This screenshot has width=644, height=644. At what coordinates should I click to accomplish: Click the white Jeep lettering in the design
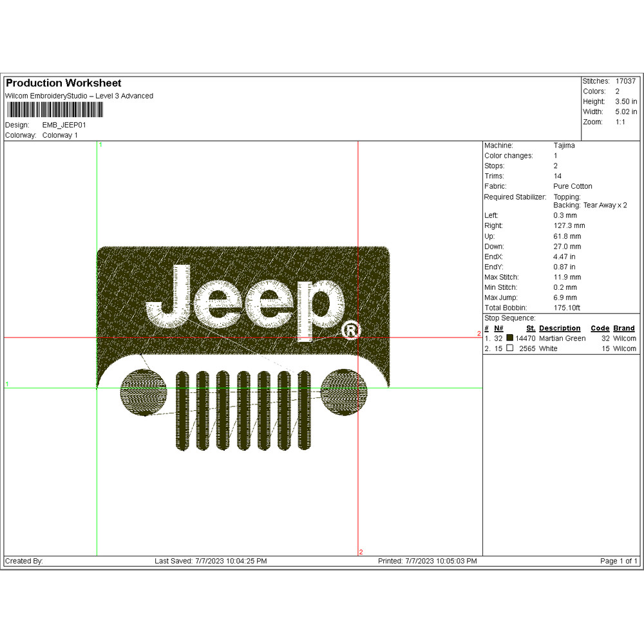245,300
